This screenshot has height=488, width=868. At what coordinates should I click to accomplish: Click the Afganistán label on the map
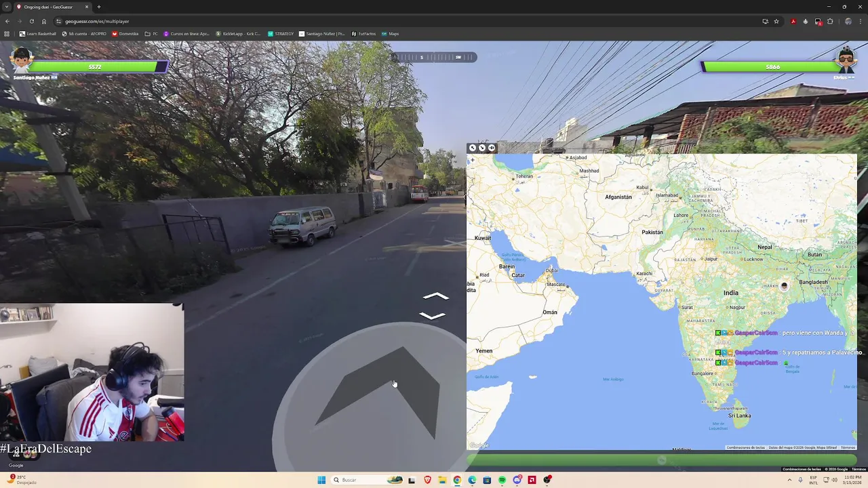[618, 197]
